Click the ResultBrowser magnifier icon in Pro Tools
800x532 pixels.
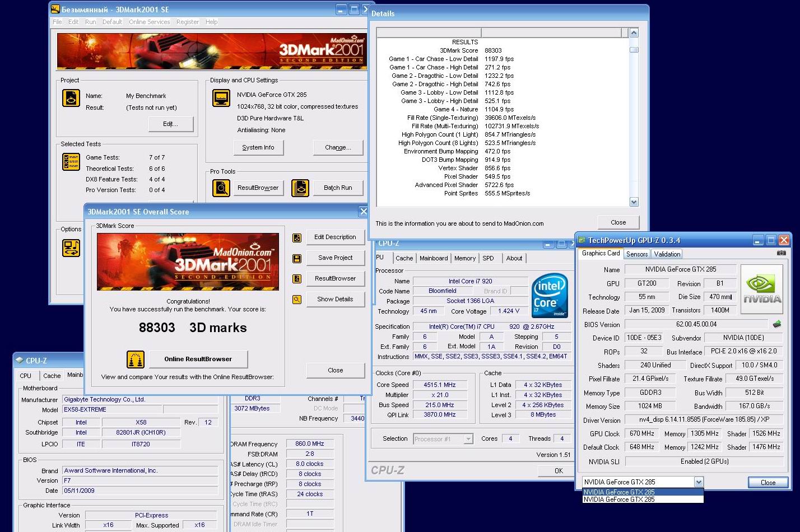tap(221, 188)
